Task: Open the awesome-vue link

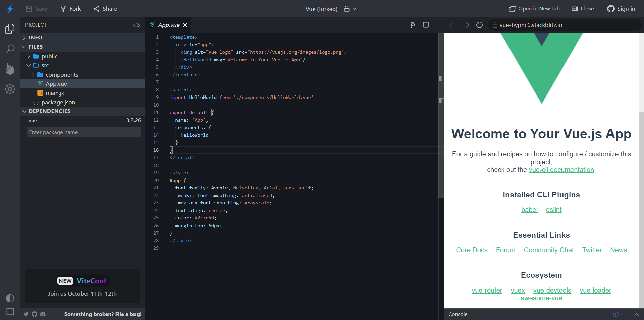Action: 541,298
